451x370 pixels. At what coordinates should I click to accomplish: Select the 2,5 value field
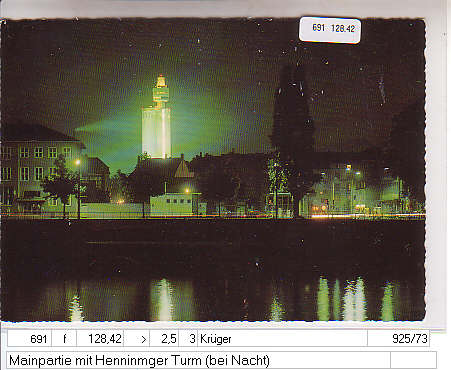click(x=164, y=339)
